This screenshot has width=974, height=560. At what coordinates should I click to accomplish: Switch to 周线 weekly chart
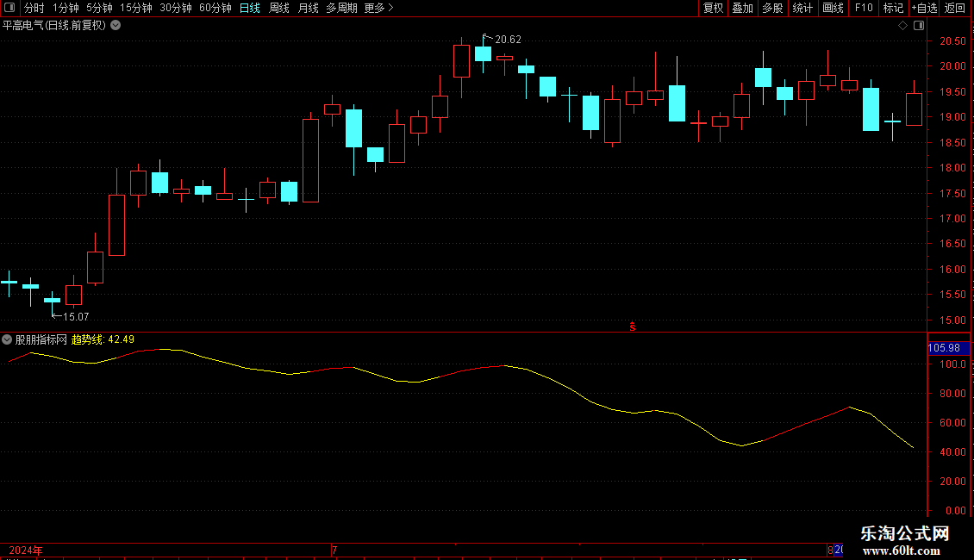(x=279, y=8)
